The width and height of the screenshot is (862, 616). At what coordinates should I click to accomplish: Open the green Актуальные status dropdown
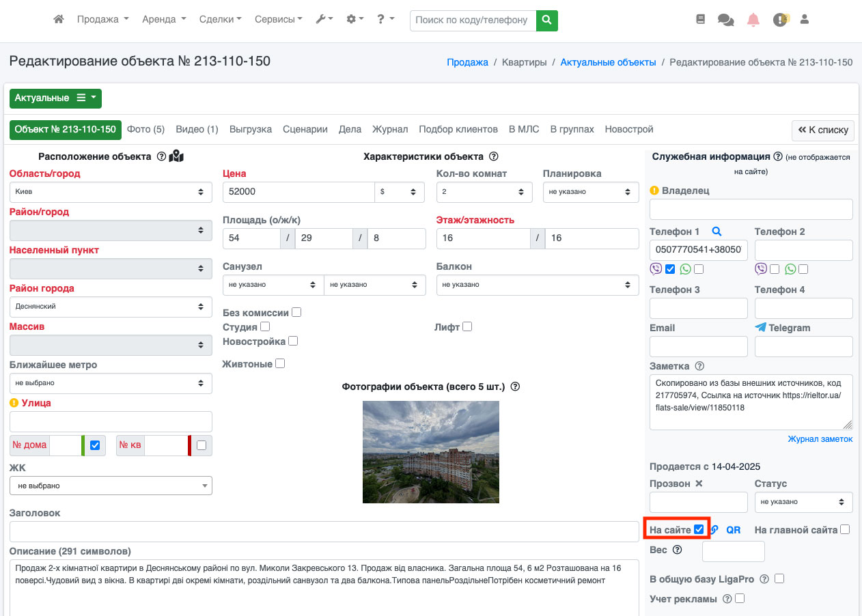click(x=55, y=98)
